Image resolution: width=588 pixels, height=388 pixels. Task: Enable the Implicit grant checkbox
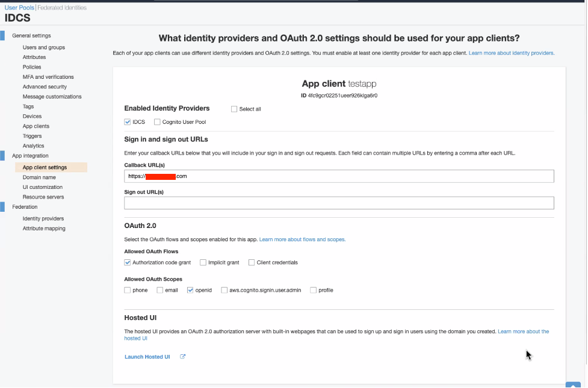pyautogui.click(x=203, y=262)
